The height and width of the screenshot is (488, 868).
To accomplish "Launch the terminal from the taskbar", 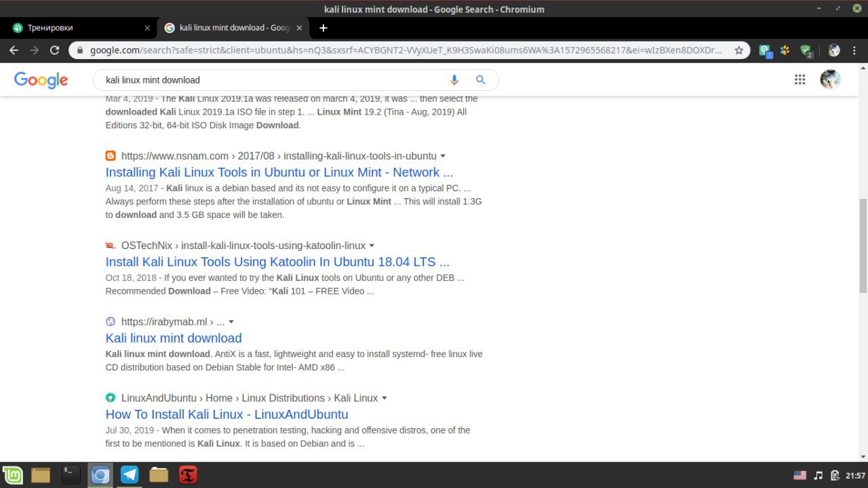I will (71, 474).
